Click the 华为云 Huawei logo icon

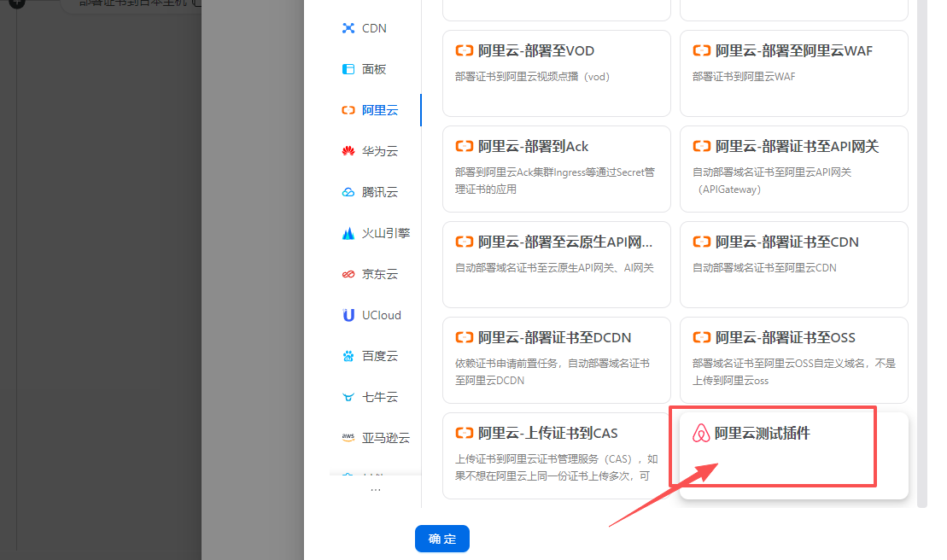[x=348, y=151]
